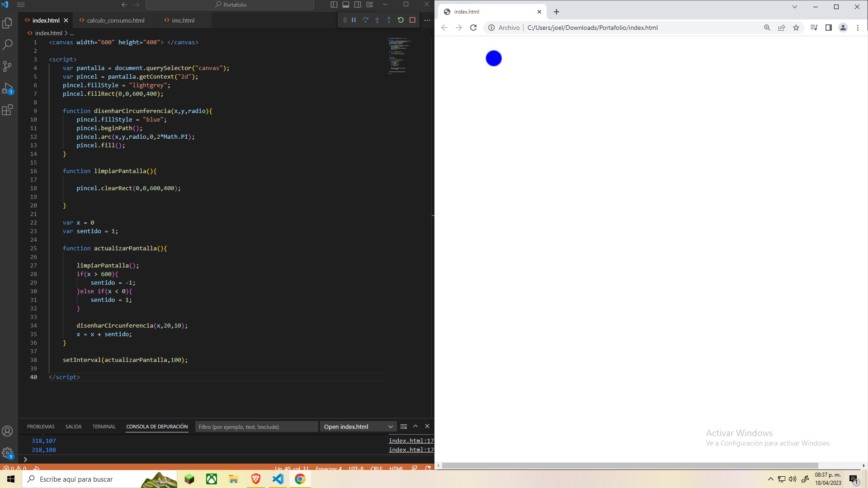Toggle the Chrome side panel
Viewport: 868px width, 488px height.
pyautogui.click(x=829, y=28)
